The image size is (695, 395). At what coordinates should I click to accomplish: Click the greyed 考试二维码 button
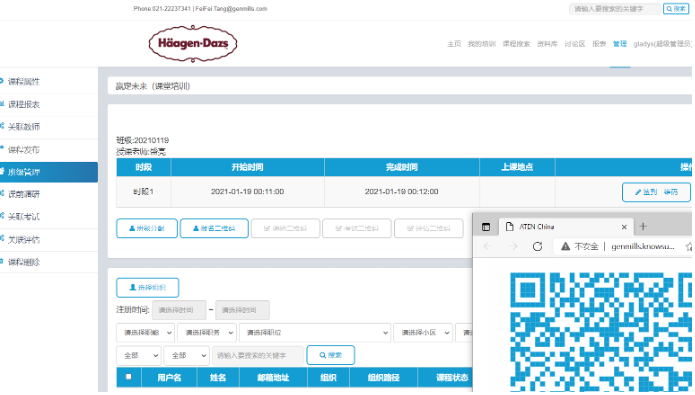[x=357, y=228]
